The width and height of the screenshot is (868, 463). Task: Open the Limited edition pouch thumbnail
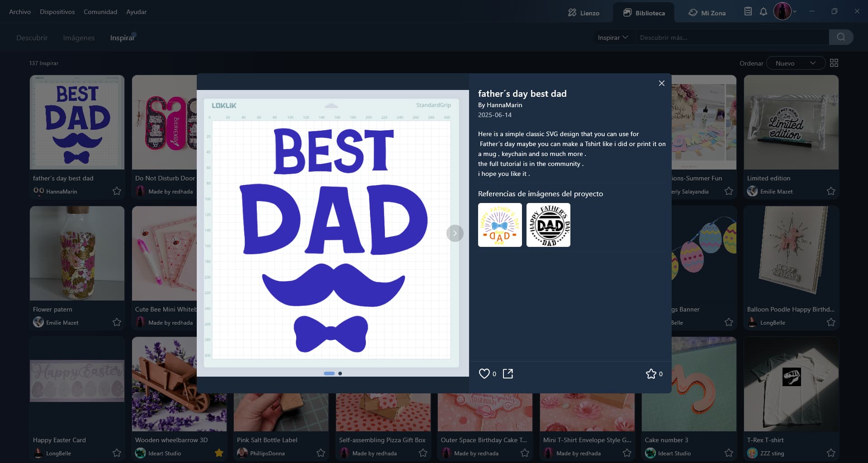[791, 122]
